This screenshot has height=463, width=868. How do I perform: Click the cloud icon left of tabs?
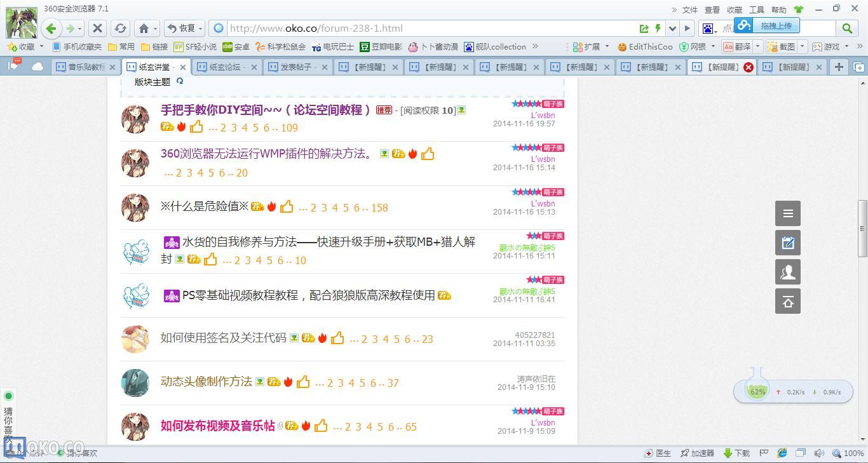37,66
